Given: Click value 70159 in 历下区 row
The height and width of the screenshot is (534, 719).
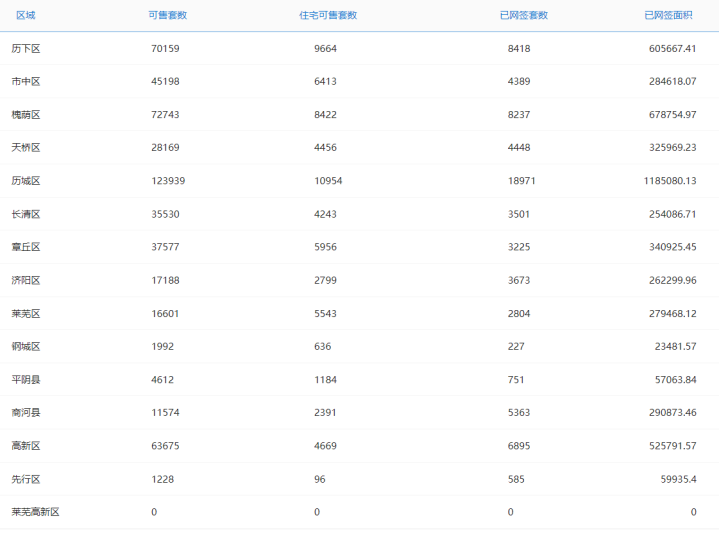Looking at the screenshot, I should [166, 49].
